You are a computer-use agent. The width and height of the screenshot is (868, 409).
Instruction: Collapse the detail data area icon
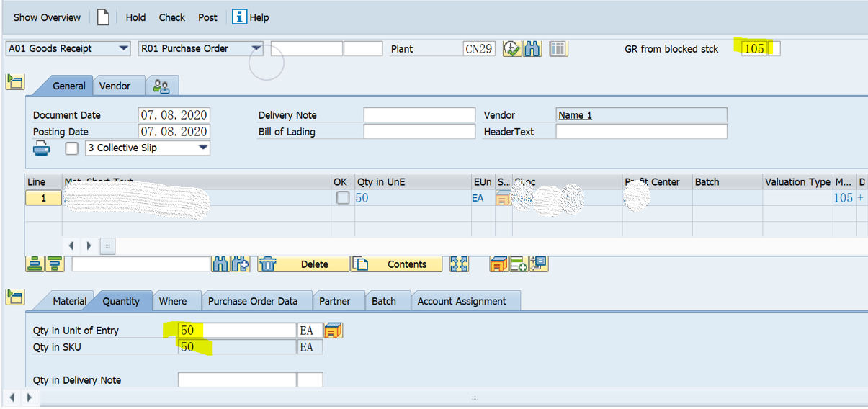click(x=14, y=297)
